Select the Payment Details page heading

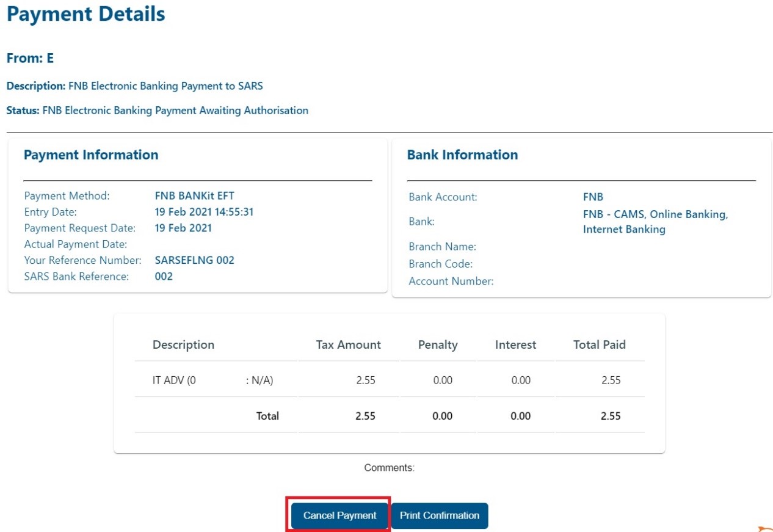coord(86,14)
